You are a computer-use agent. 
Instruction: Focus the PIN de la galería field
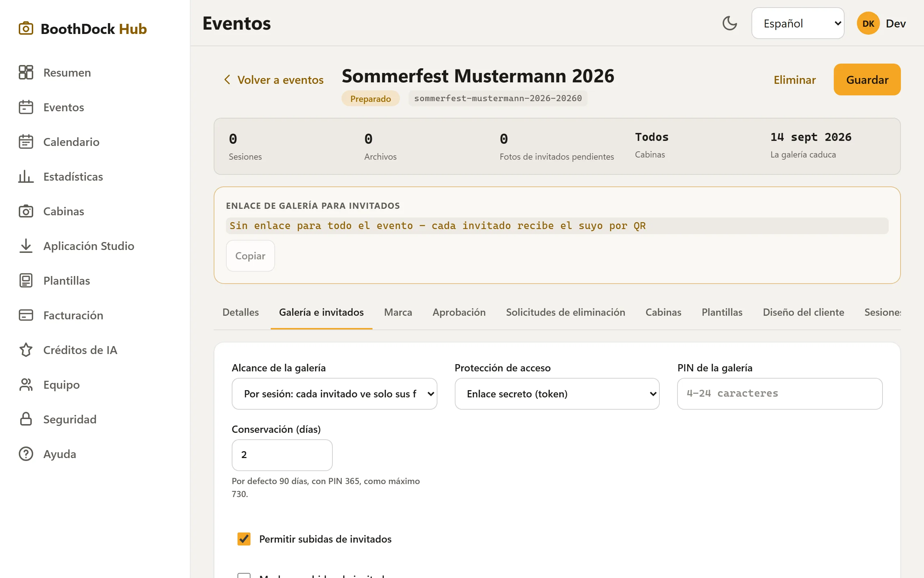coord(779,394)
